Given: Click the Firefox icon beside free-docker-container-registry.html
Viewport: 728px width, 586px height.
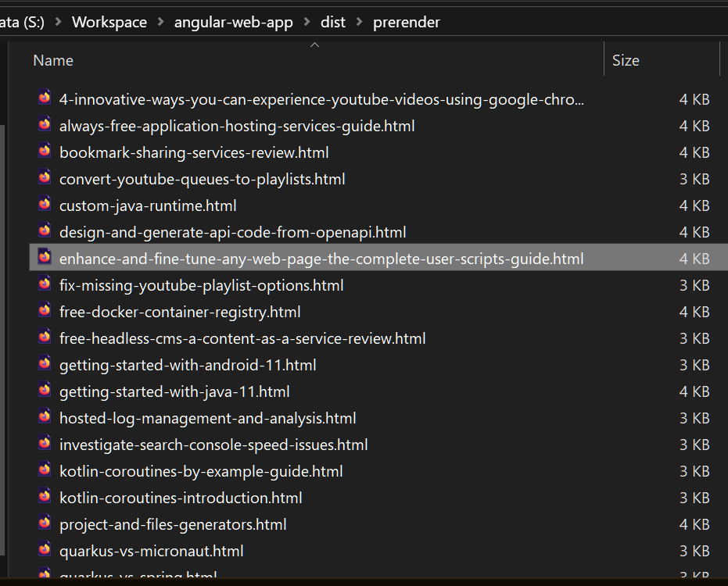Looking at the screenshot, I should pos(45,311).
